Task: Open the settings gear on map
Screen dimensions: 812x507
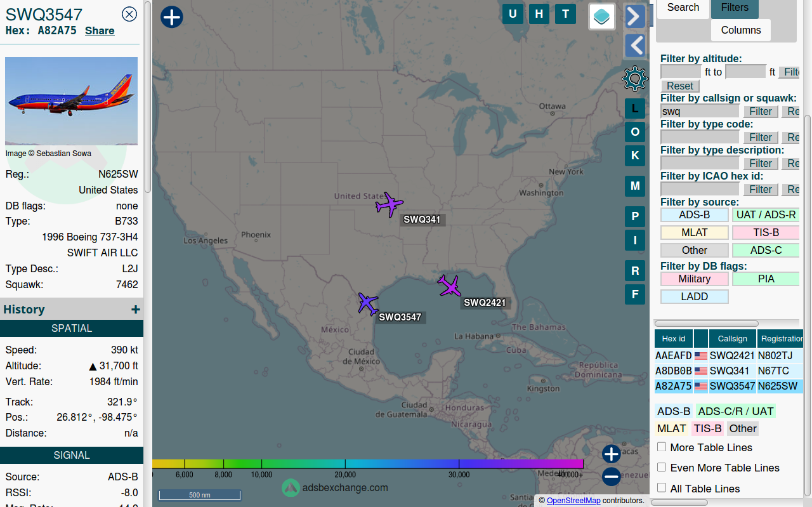Action: (x=635, y=79)
